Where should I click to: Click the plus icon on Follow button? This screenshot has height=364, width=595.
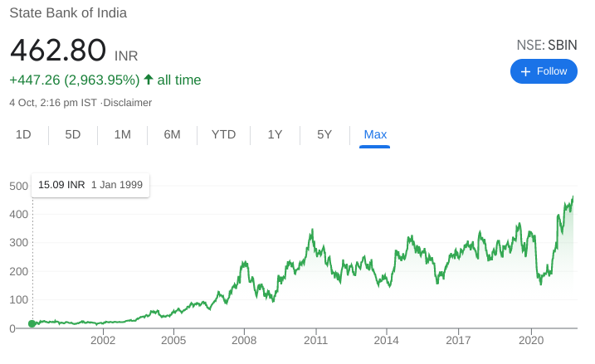(524, 71)
